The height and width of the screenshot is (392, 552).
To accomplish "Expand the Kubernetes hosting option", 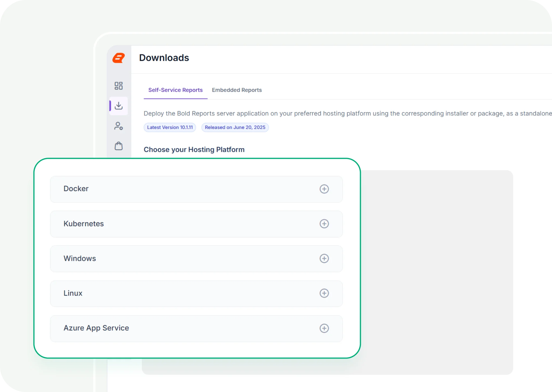I will (x=325, y=224).
